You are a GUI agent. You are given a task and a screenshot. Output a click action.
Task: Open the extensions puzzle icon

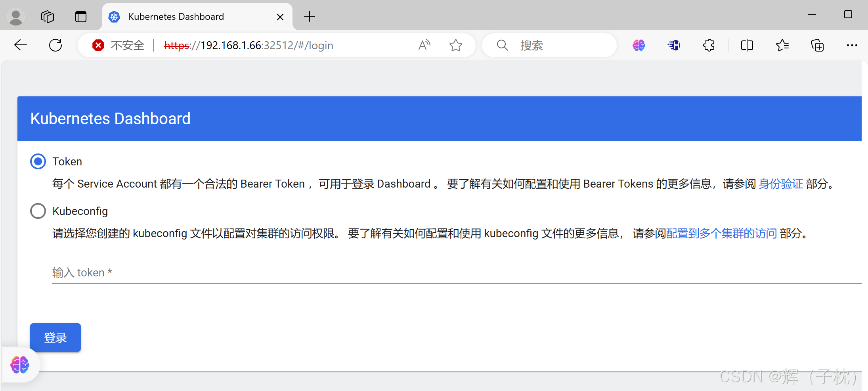[709, 45]
